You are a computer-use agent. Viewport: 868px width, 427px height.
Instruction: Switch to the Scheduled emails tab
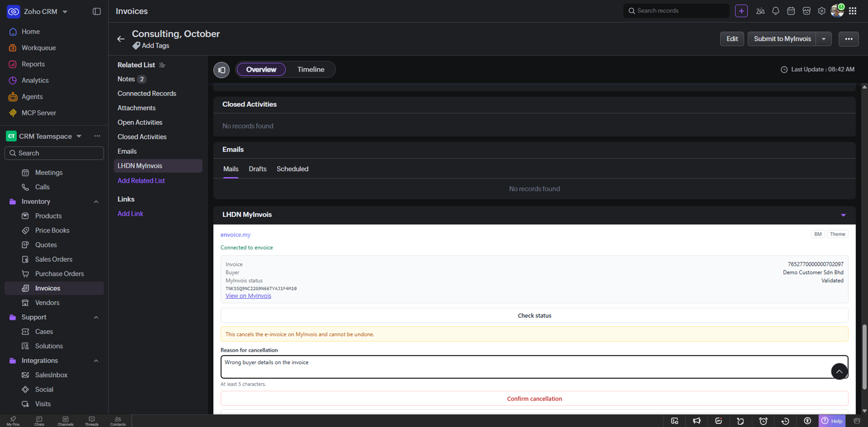click(292, 169)
